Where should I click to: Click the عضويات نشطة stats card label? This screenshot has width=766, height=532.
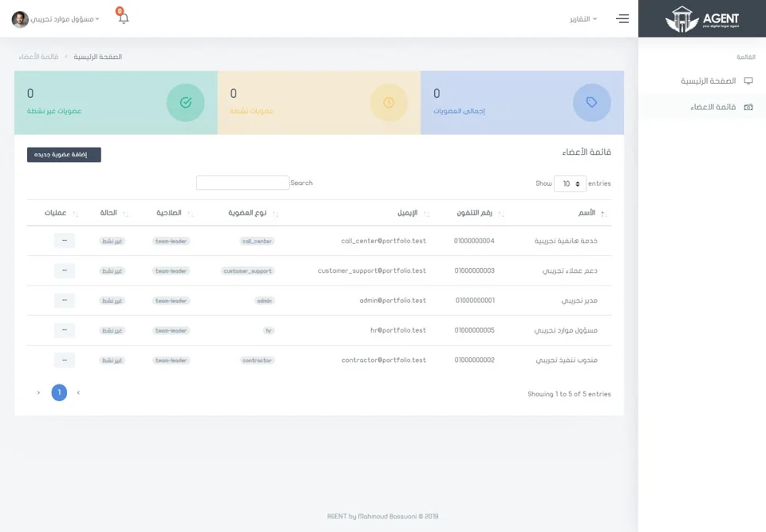pos(251,111)
